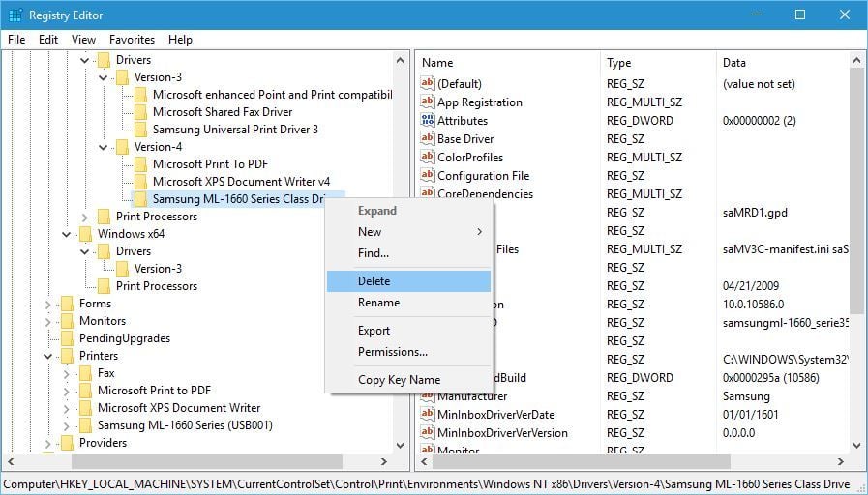Click folder icon of Microsoft XPS Document Writer v4

pos(140,181)
